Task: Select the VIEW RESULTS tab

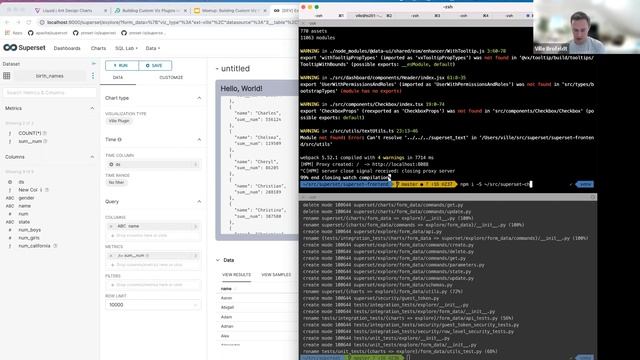Action: tap(236, 275)
